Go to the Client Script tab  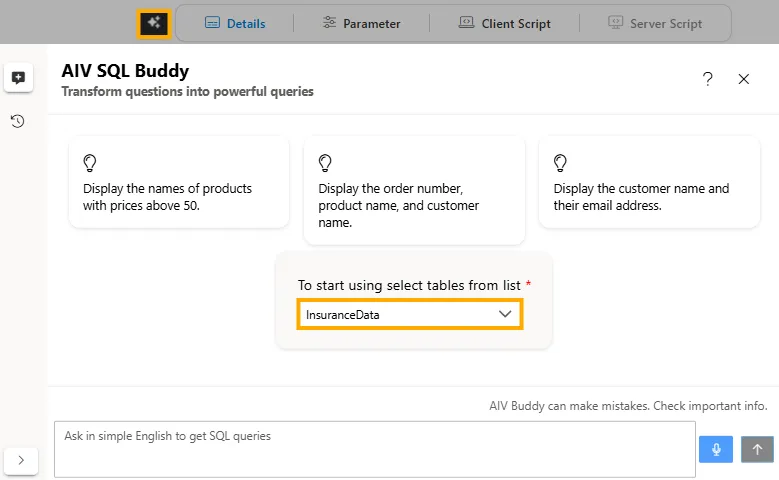(x=504, y=23)
